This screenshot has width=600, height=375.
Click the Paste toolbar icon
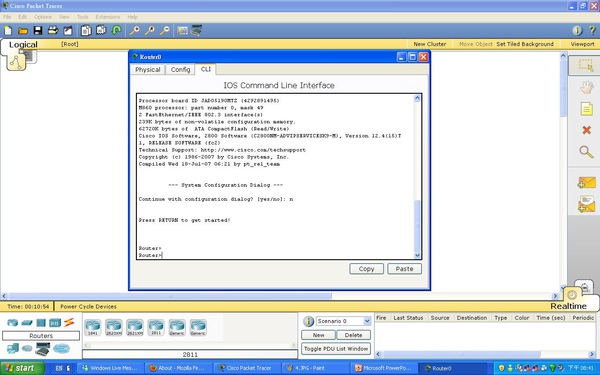point(101,30)
